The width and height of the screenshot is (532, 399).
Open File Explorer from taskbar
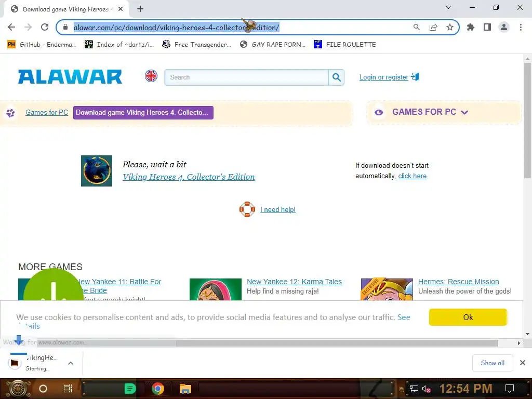(185, 389)
